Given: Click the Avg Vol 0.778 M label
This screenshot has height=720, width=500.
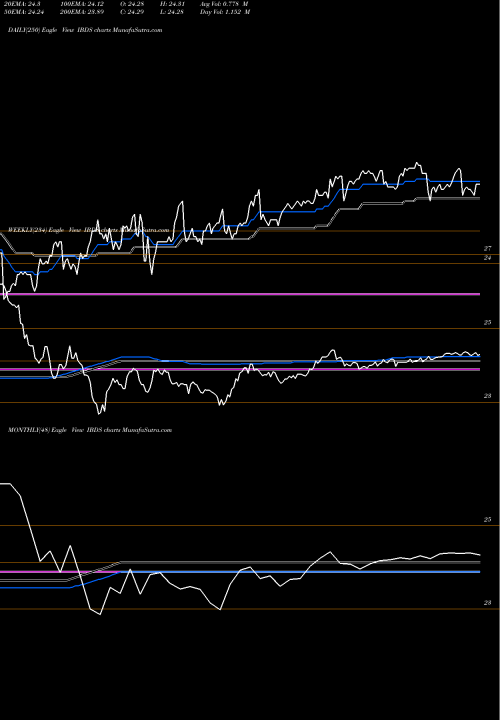Looking at the screenshot, I should (x=224, y=4).
